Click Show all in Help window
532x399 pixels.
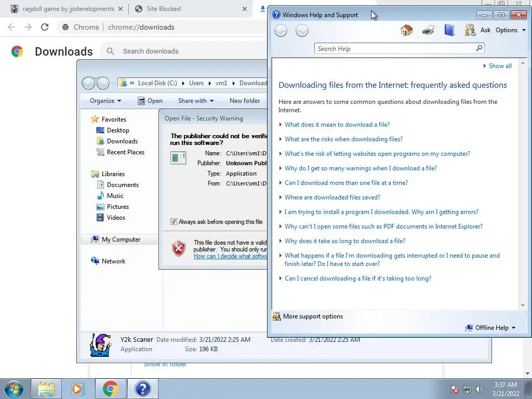[x=500, y=66]
